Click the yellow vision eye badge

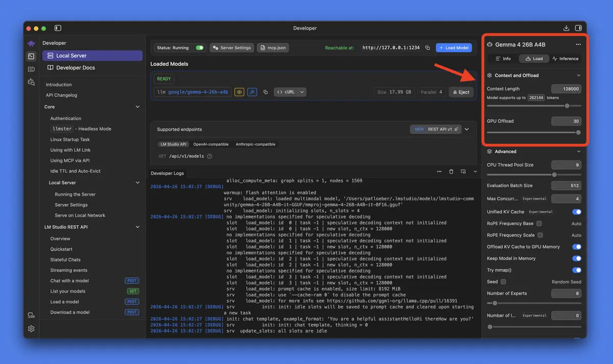coord(239,92)
